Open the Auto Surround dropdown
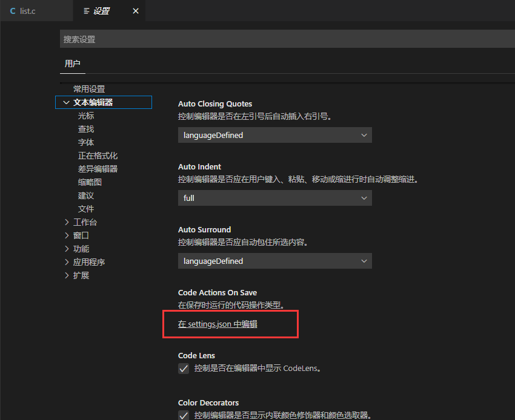The width and height of the screenshot is (515, 420). point(274,261)
